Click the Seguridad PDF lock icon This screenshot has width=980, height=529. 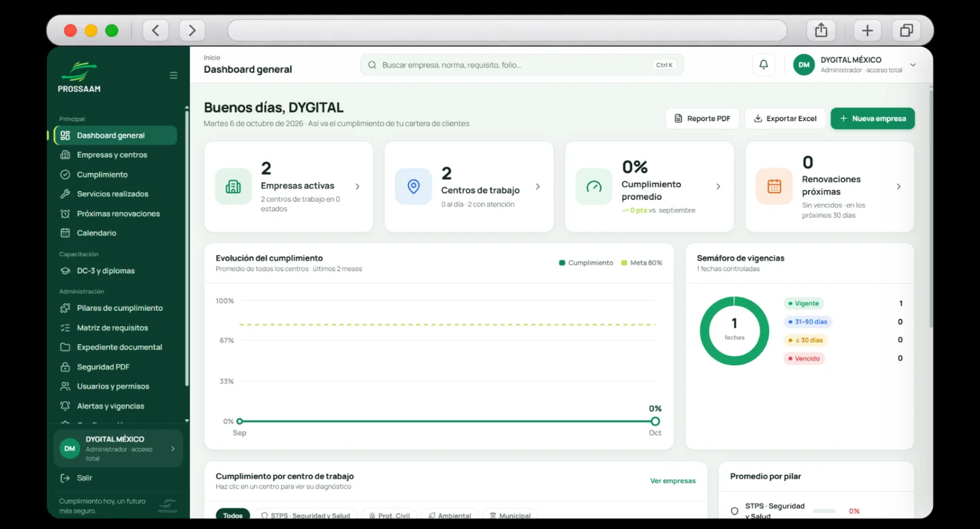(65, 367)
